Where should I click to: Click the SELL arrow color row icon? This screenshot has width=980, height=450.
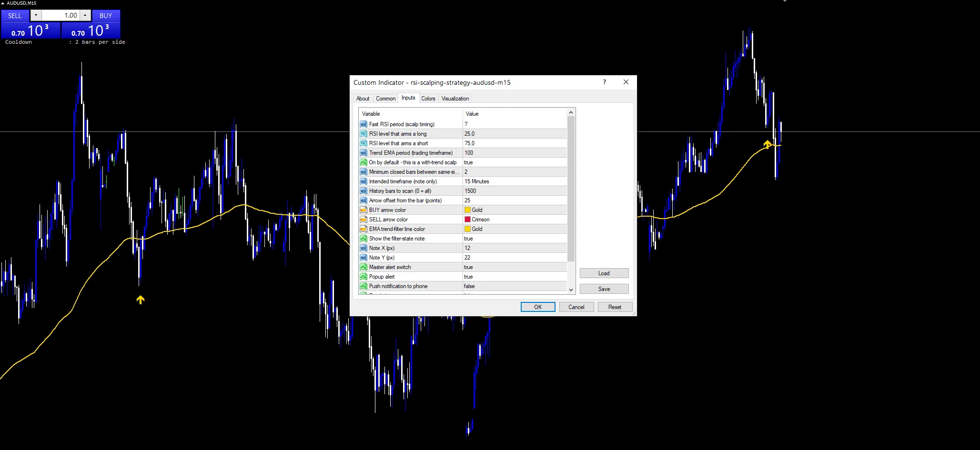363,220
